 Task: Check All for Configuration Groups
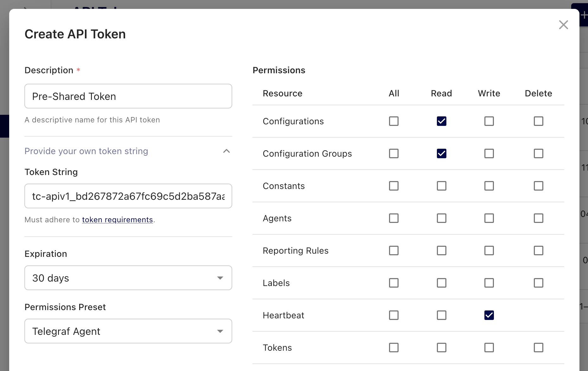pyautogui.click(x=393, y=153)
